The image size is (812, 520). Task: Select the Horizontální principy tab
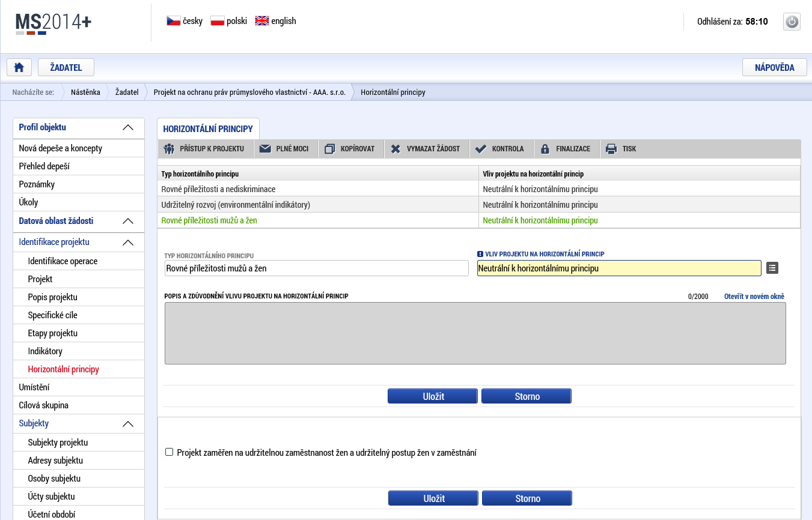point(208,129)
